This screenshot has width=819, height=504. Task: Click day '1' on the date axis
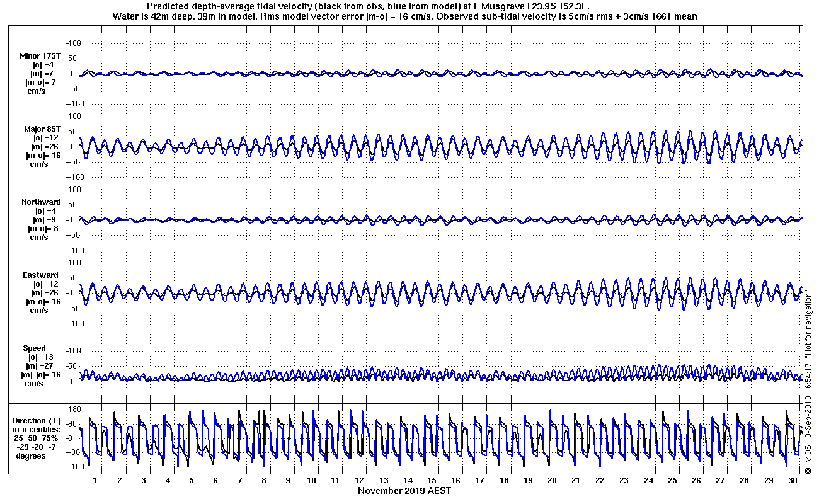click(95, 481)
